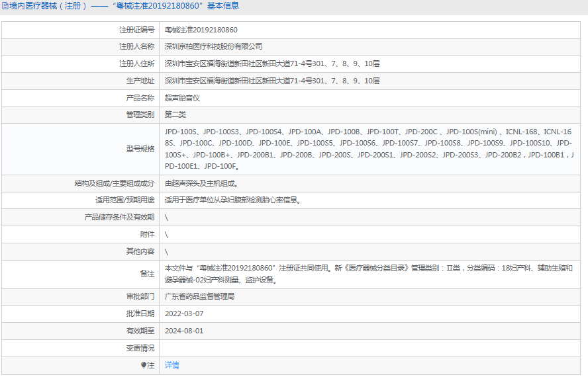
Task: Click the 审批部门 label
Action: pyautogui.click(x=140, y=296)
